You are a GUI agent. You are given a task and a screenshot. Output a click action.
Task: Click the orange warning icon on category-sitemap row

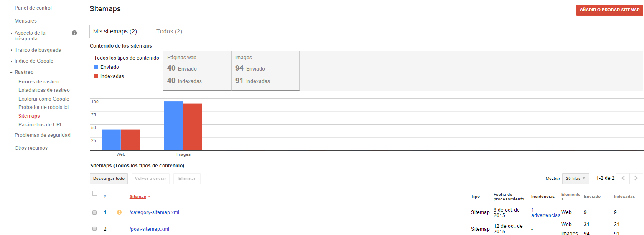tap(119, 212)
